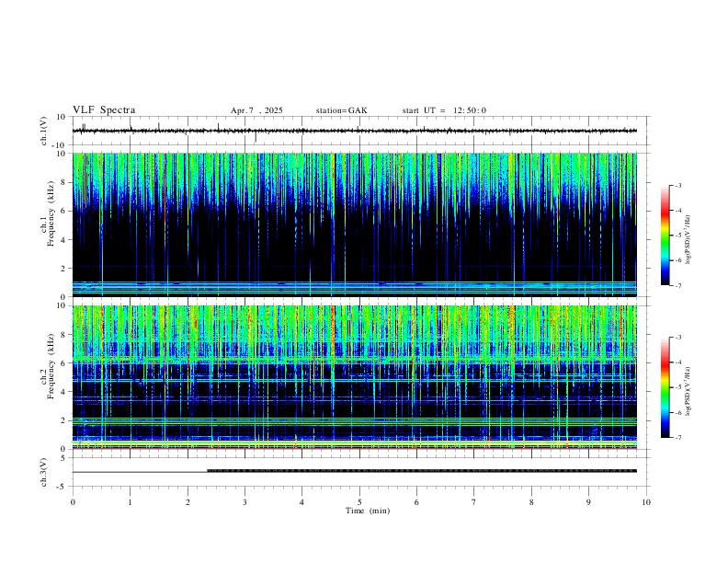Image resolution: width=728 pixels, height=563 pixels.
Task: Click the "Time (min)" x-axis label
Action: 368,511
